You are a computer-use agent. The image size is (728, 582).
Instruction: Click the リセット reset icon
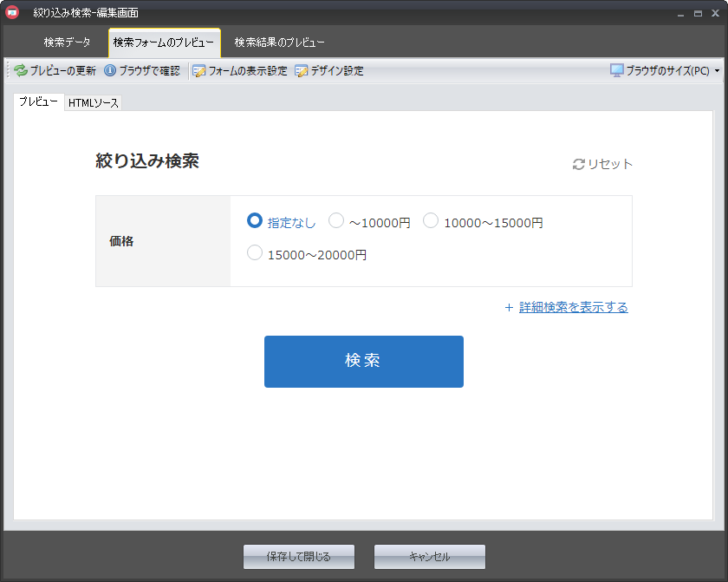click(579, 164)
